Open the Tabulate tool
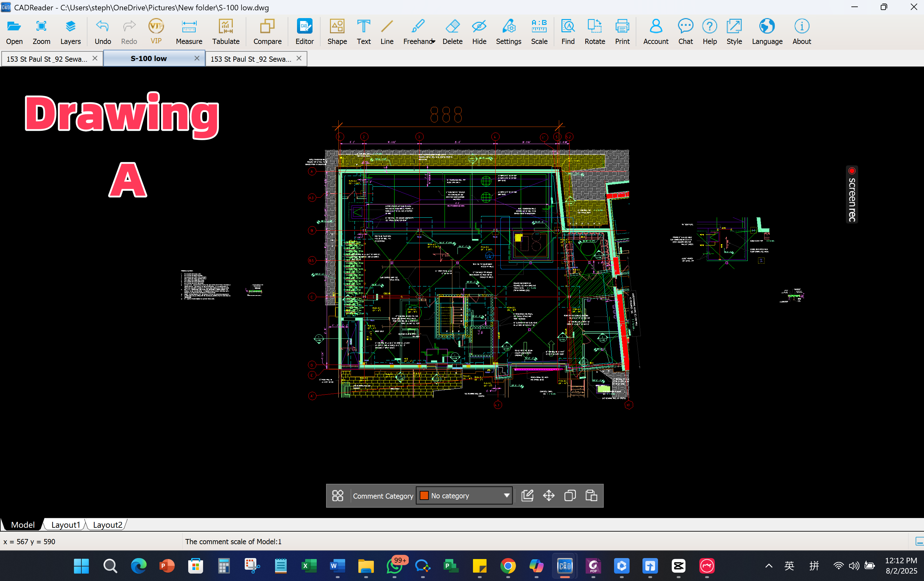 click(x=226, y=32)
